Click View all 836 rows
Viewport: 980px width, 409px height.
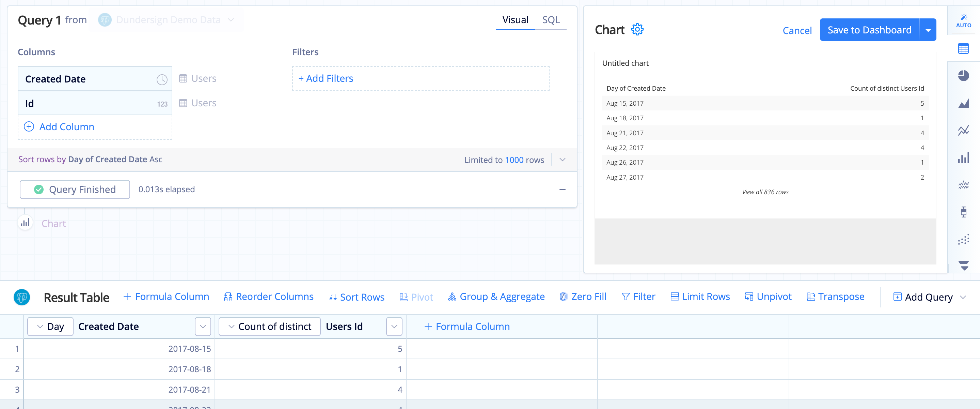765,192
